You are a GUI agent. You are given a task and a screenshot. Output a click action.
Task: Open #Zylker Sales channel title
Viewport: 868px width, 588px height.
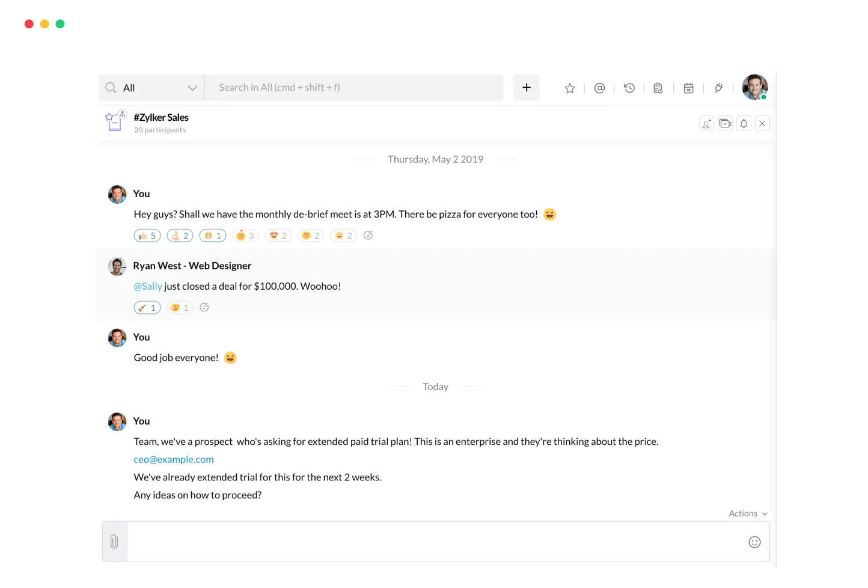click(161, 117)
